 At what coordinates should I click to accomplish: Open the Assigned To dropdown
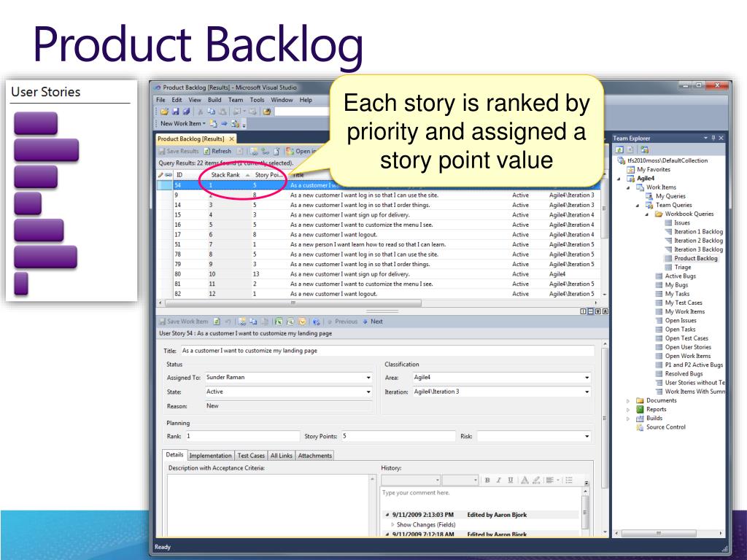368,378
